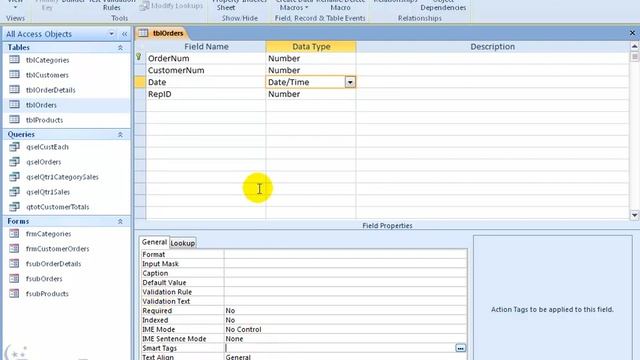640x360 pixels.
Task: Open the Date field data type dropdown
Action: (350, 82)
